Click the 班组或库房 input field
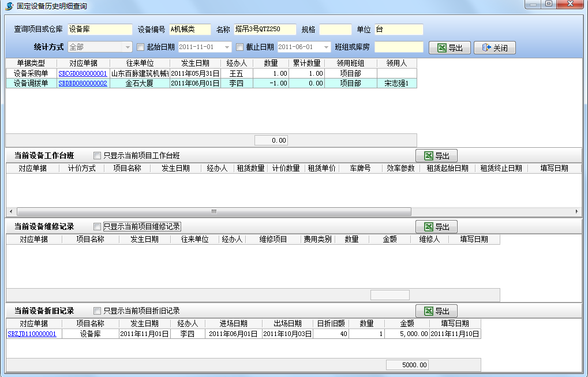This screenshot has width=588, height=377. [x=400, y=48]
